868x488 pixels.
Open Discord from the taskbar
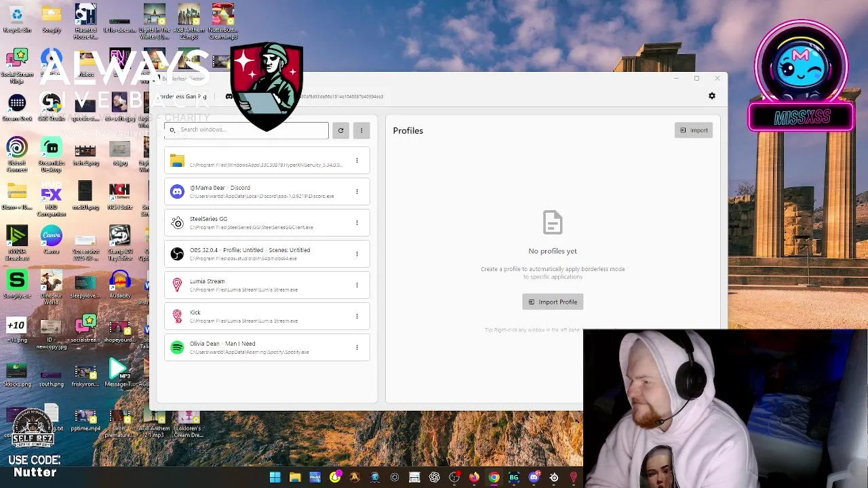(x=534, y=478)
